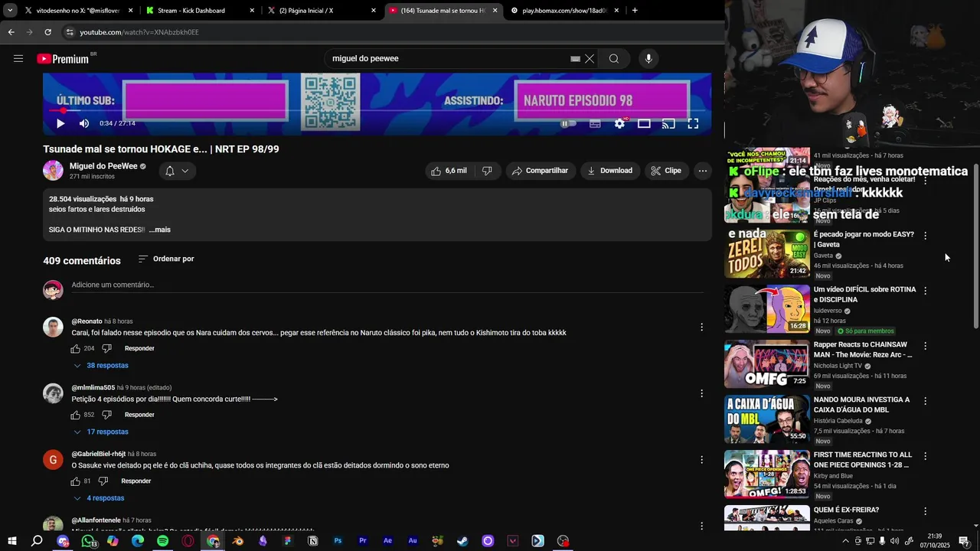
Task: Open Steam from the taskbar
Action: pos(462,541)
